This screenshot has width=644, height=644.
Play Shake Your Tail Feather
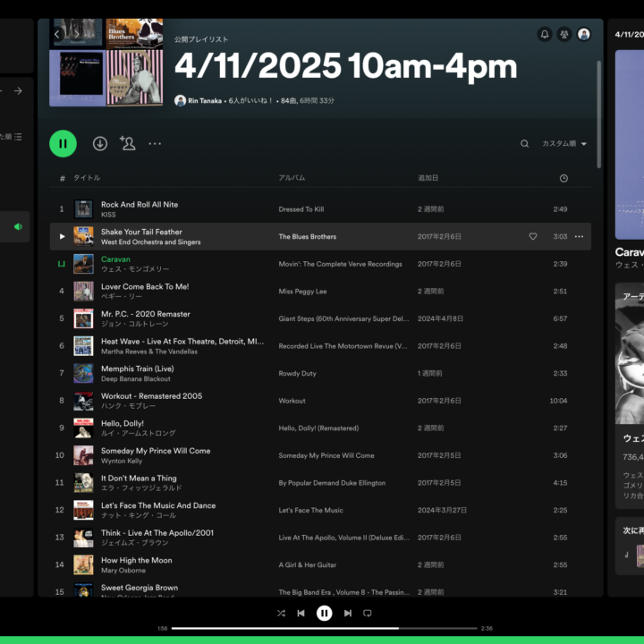tap(62, 236)
